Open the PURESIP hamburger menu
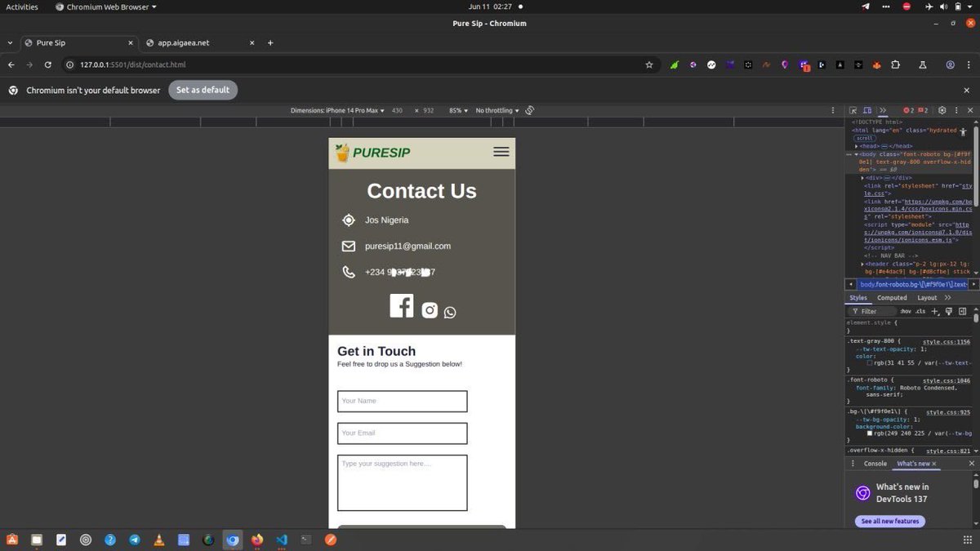The height and width of the screenshot is (551, 980). [x=501, y=152]
